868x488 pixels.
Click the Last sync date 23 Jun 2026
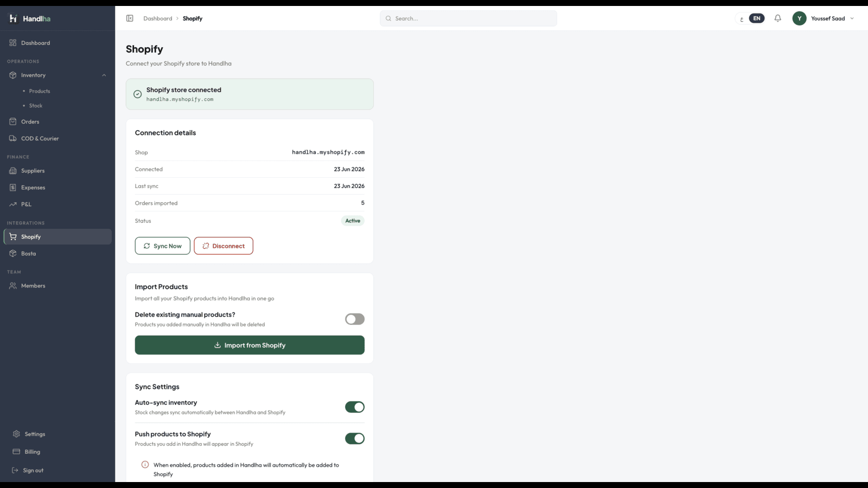pos(349,186)
